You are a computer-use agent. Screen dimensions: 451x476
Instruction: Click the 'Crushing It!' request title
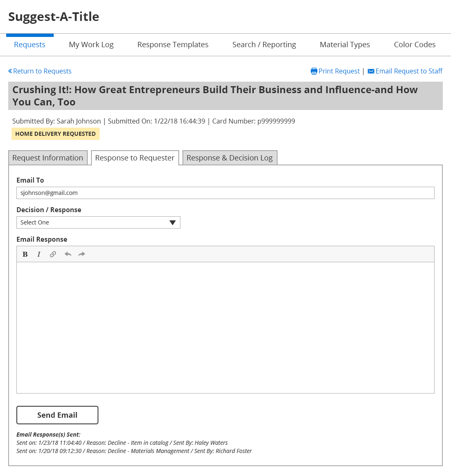click(215, 96)
